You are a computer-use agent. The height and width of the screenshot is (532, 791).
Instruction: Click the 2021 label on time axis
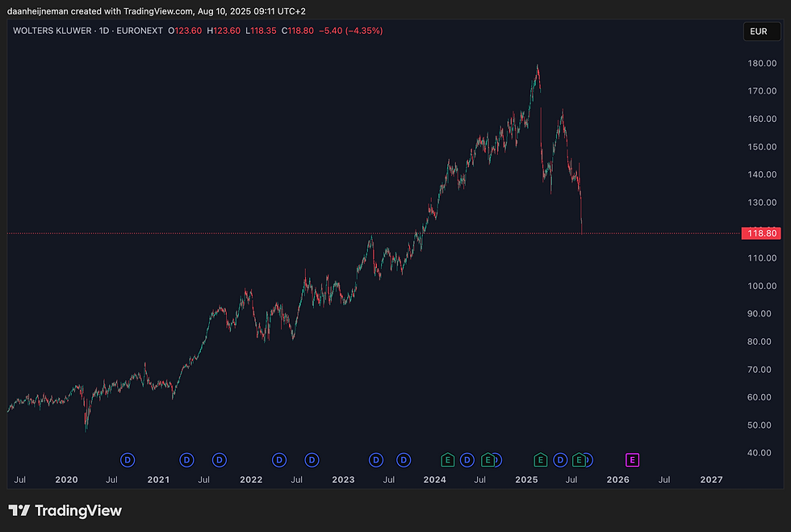158,480
